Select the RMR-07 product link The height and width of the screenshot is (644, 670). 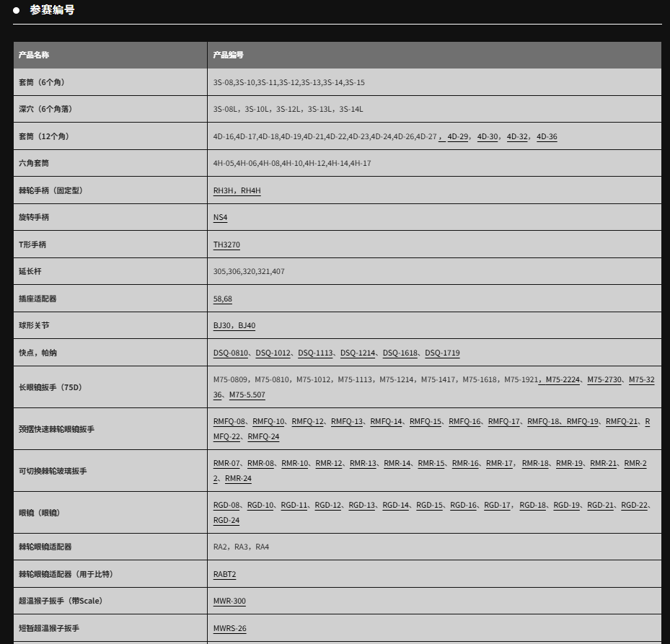click(226, 463)
